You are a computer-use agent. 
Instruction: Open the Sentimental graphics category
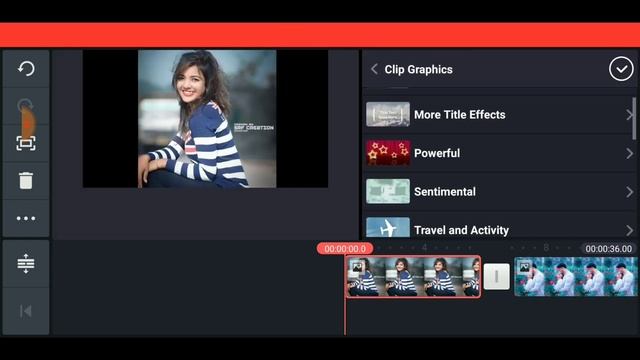pyautogui.click(x=500, y=191)
